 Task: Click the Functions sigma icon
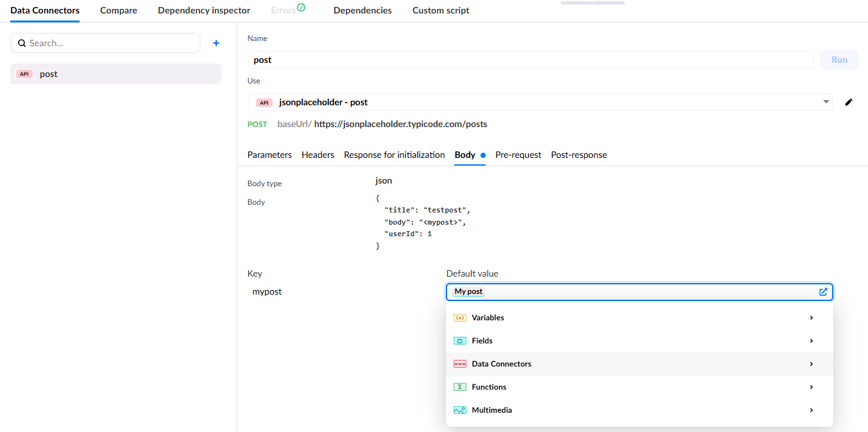point(460,387)
